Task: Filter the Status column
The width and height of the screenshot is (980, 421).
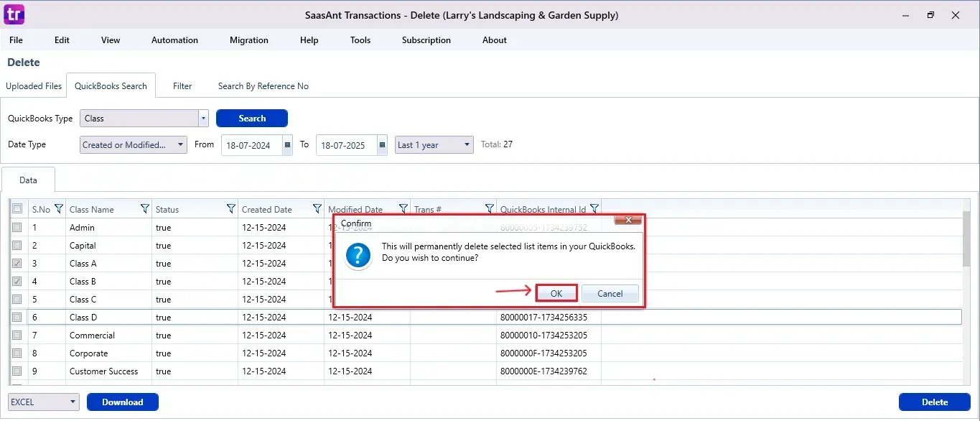Action: (231, 209)
